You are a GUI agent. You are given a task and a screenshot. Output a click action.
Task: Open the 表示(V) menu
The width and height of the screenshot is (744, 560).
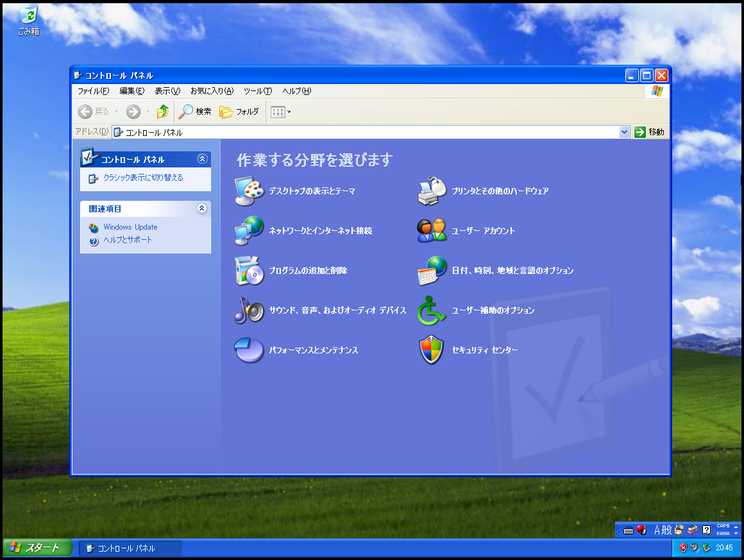(x=167, y=91)
